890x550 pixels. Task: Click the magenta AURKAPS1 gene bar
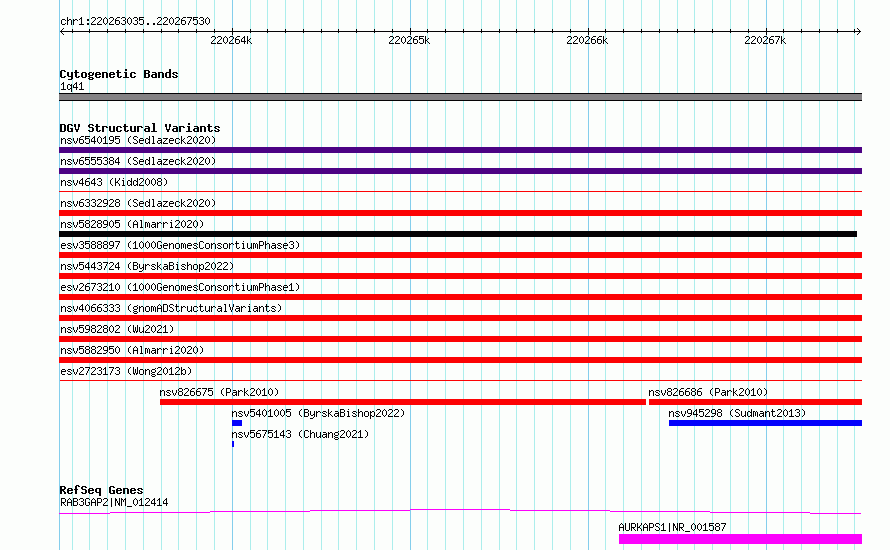(x=740, y=539)
